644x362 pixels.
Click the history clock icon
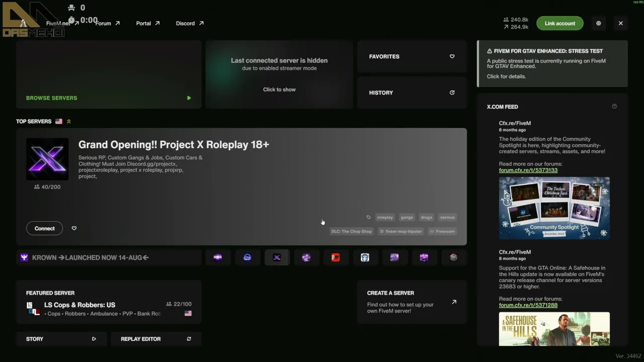[452, 93]
